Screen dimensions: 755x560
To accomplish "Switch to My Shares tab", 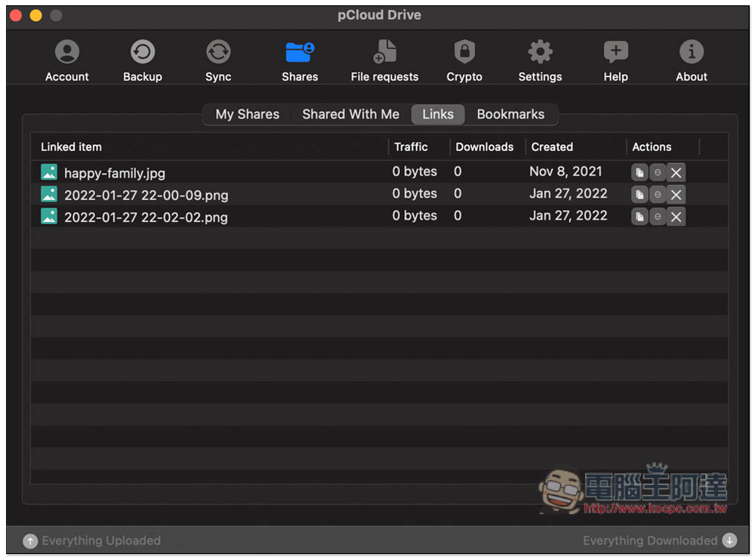I will [247, 114].
